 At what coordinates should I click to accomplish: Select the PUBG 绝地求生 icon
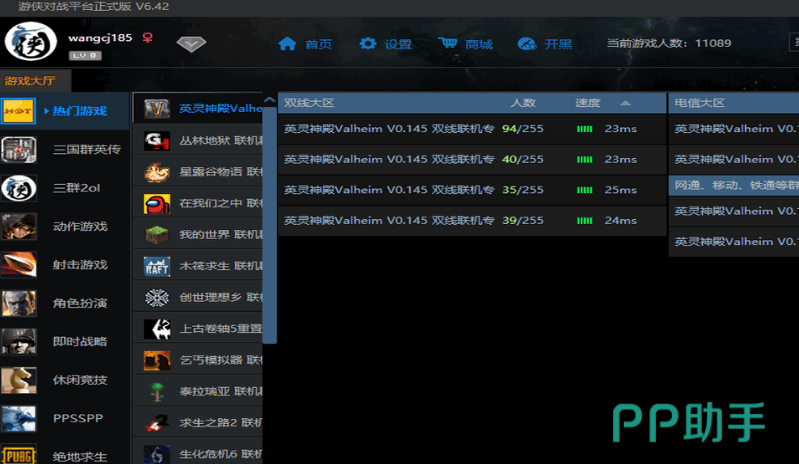pyautogui.click(x=18, y=455)
